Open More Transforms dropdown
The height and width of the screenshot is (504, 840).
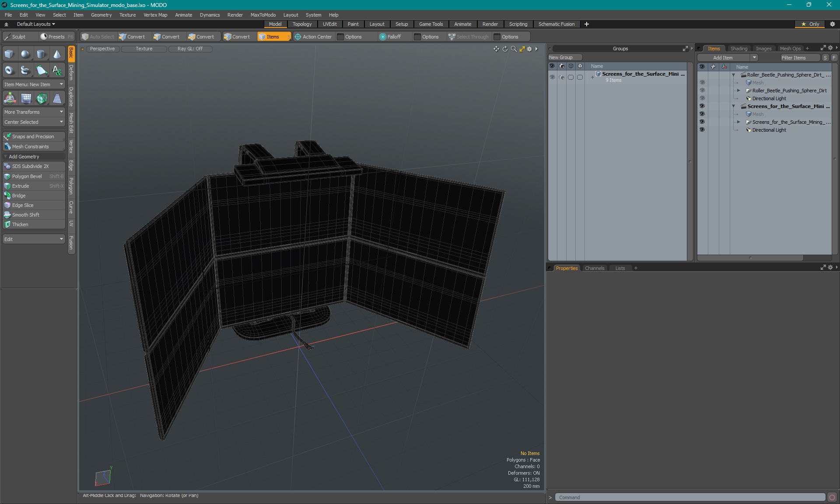click(x=34, y=112)
